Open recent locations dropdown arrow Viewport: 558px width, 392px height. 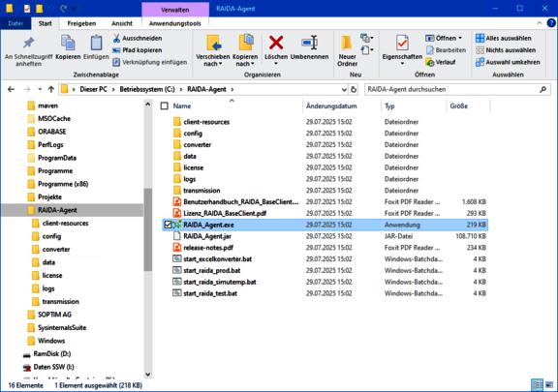point(40,89)
